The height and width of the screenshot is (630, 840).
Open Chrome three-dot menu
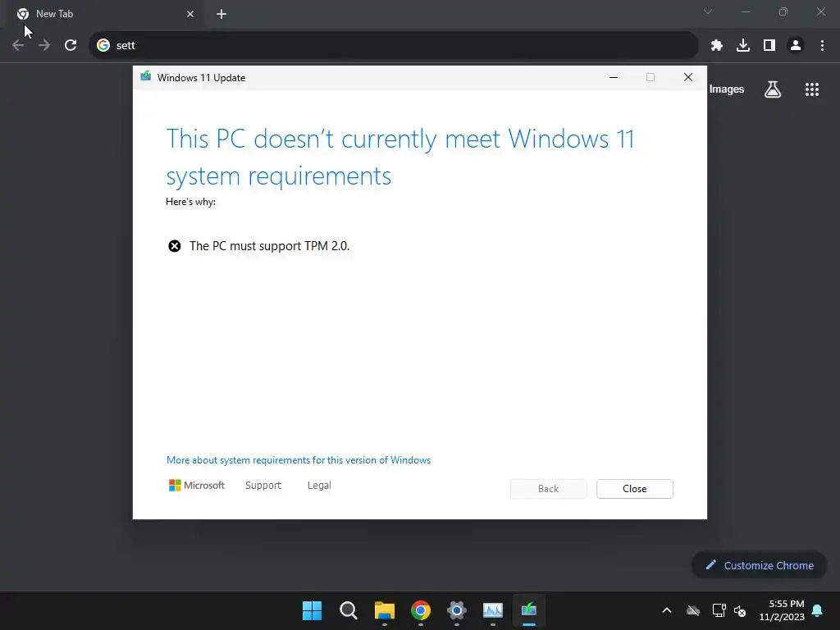click(822, 46)
